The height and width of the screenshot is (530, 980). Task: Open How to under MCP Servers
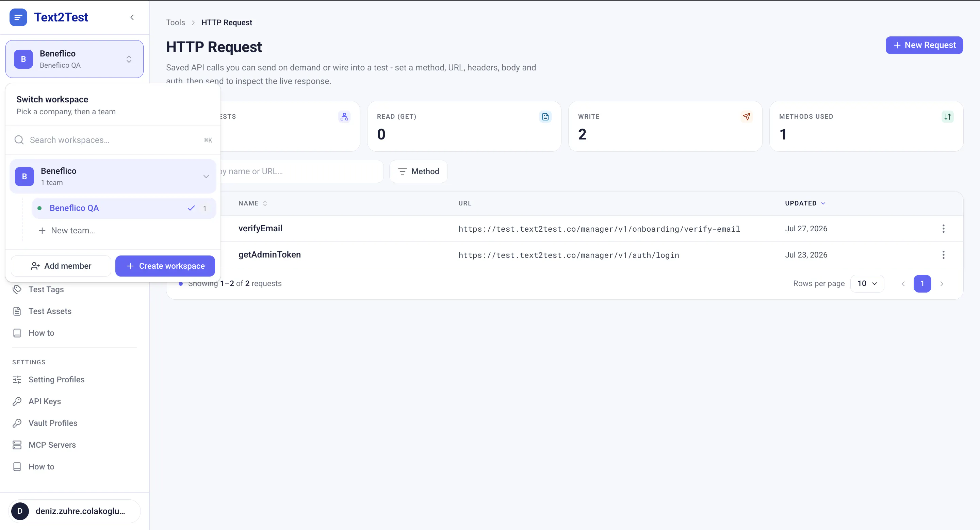[x=41, y=466]
